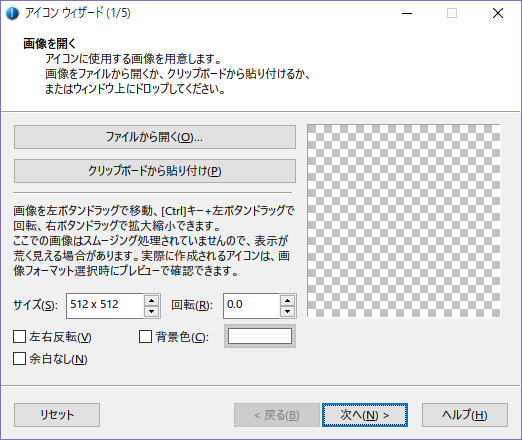
Task: Click the リセット button
Action: coord(57,415)
